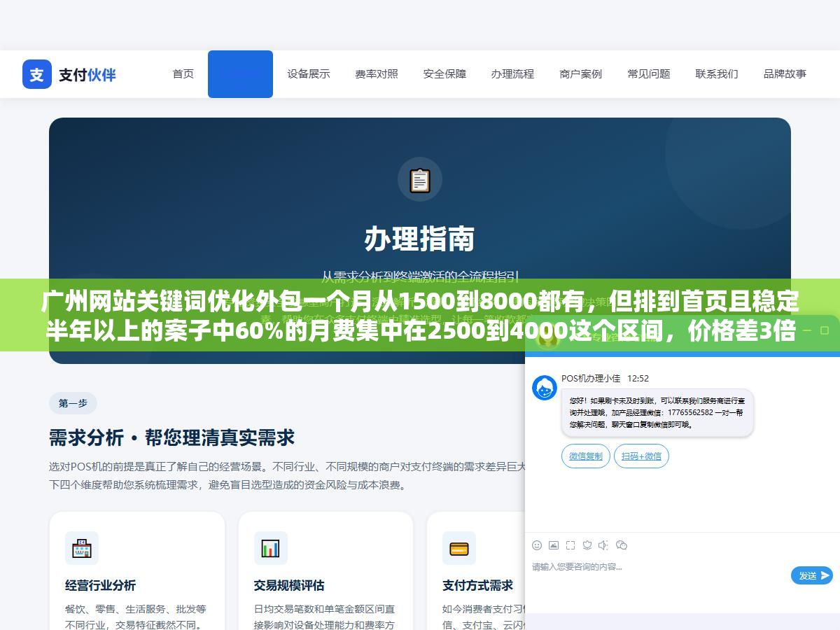Viewport: 840px width, 630px height.
Task: Open 常见问题 page
Action: point(649,73)
